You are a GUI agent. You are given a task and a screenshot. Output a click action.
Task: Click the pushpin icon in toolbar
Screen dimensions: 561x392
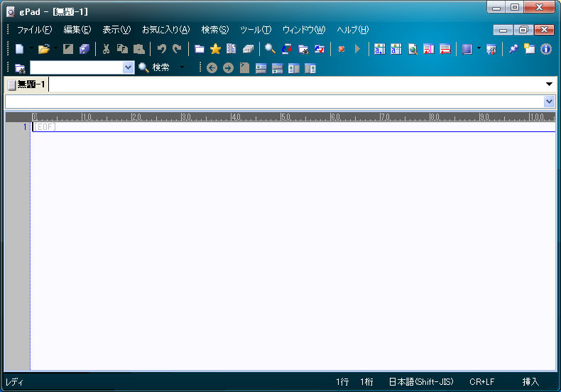click(x=513, y=49)
